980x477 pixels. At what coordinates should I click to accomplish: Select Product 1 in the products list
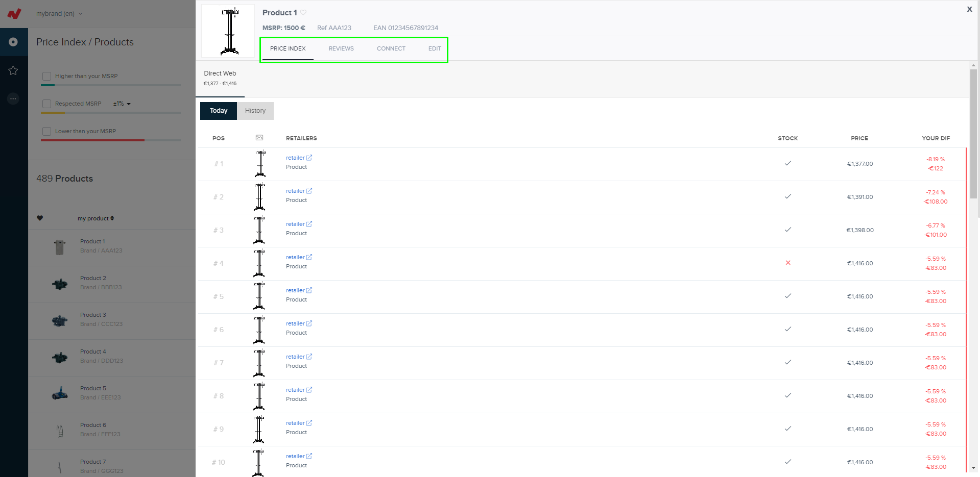tap(112, 247)
